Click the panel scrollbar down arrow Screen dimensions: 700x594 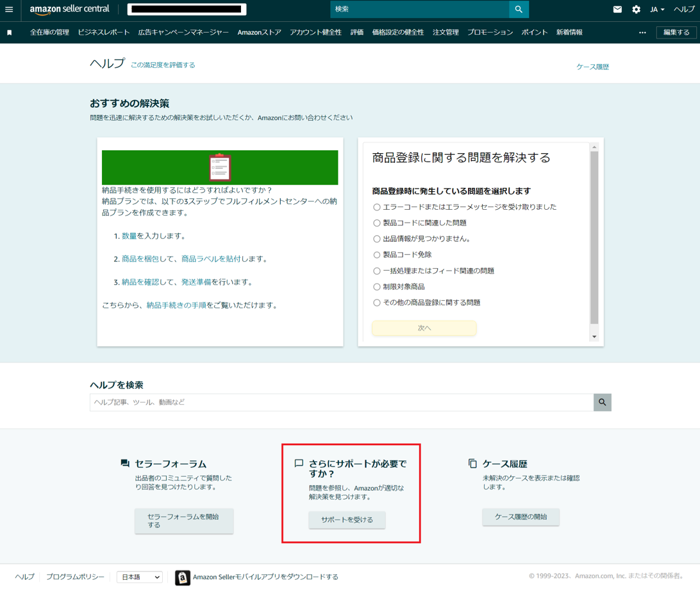(594, 337)
